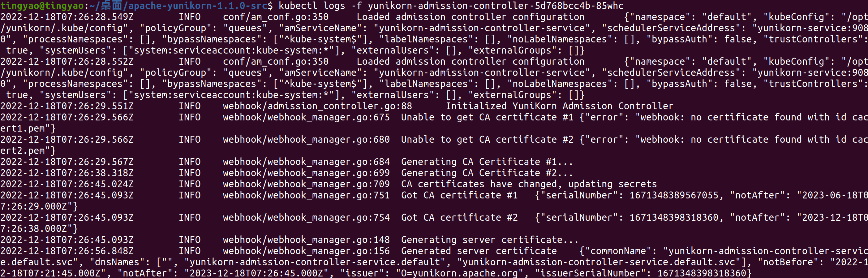Viewport: 868px width, 278px height.
Task: Click the 7:26:38.000Z"} continuation line
Action: click(x=39, y=228)
